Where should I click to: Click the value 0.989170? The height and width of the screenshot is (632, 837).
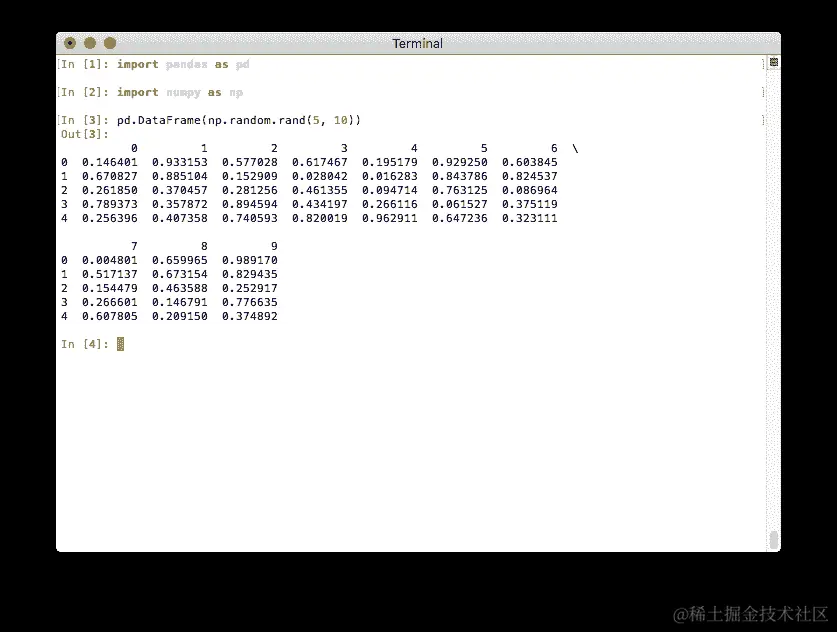tap(249, 260)
